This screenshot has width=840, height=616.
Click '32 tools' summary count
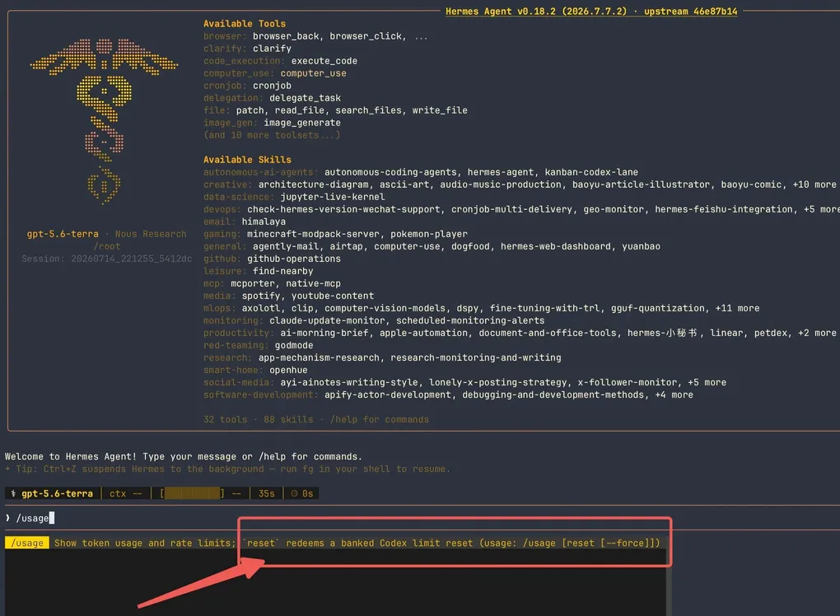pyautogui.click(x=225, y=419)
